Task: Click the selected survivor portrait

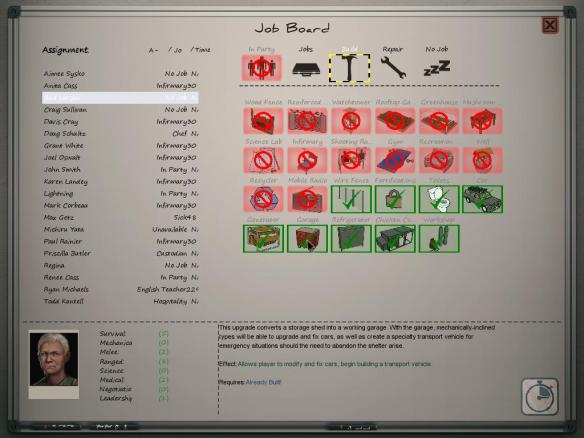Action: click(54, 359)
